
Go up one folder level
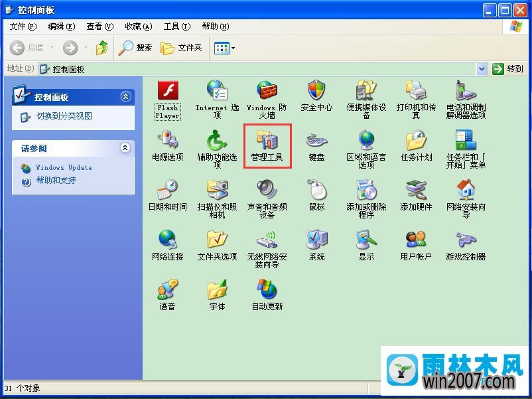[101, 48]
